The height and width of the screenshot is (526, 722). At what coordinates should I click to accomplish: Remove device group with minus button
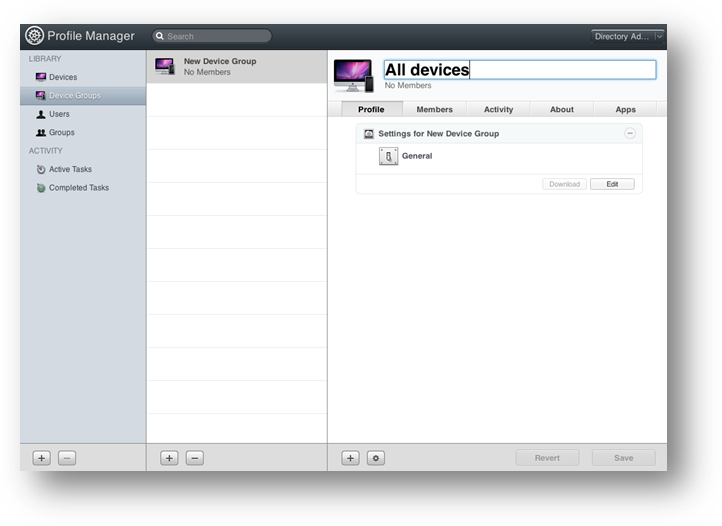195,458
